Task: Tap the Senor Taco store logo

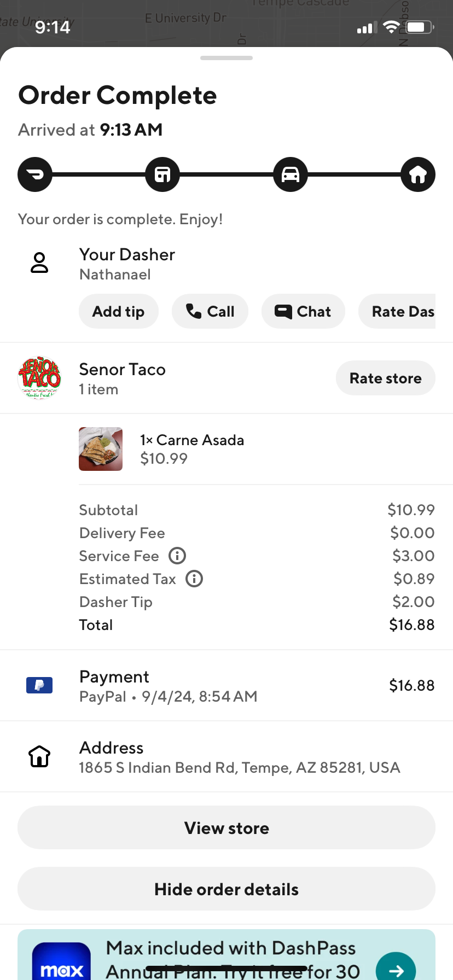Action: click(x=39, y=378)
